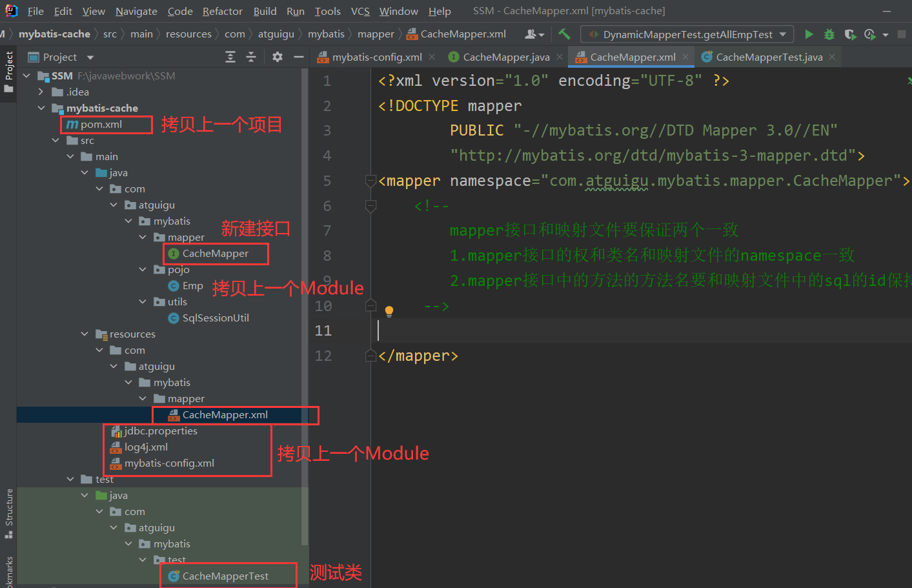Image resolution: width=912 pixels, height=588 pixels.
Task: Open Project panel settings gear
Action: (278, 57)
